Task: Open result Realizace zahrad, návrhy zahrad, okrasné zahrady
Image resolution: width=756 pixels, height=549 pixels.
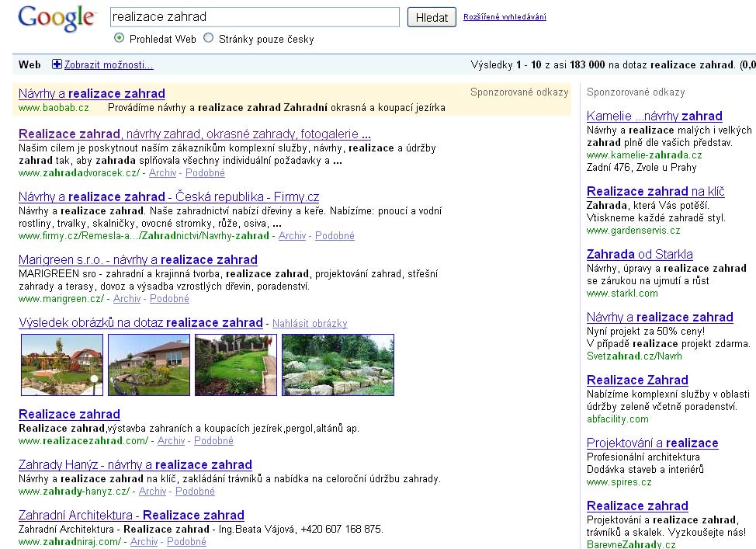Action: click(194, 134)
